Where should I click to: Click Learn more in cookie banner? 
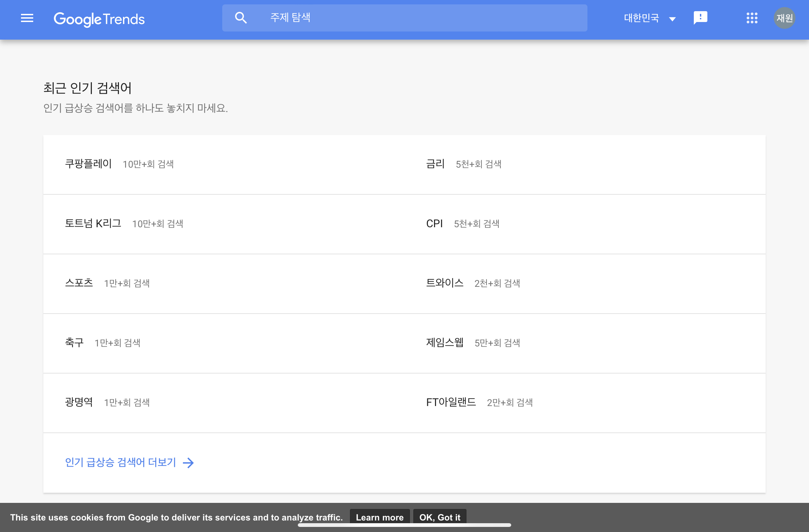pyautogui.click(x=379, y=517)
